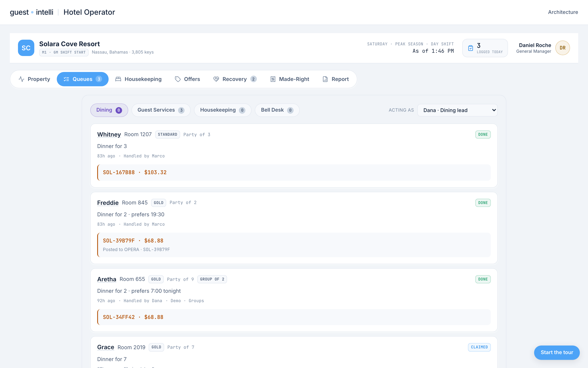Click Dinner for 2 · prefers 19:30
Image resolution: width=588 pixels, height=368 pixels.
[x=131, y=214]
